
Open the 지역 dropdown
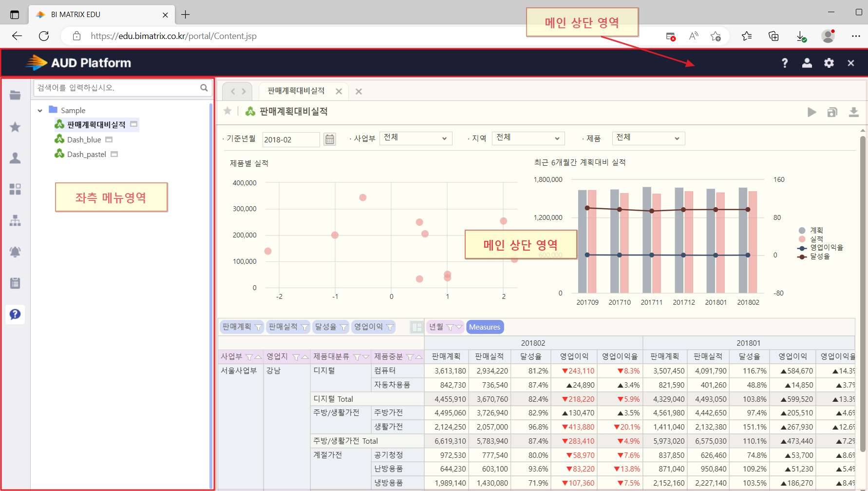tap(528, 138)
